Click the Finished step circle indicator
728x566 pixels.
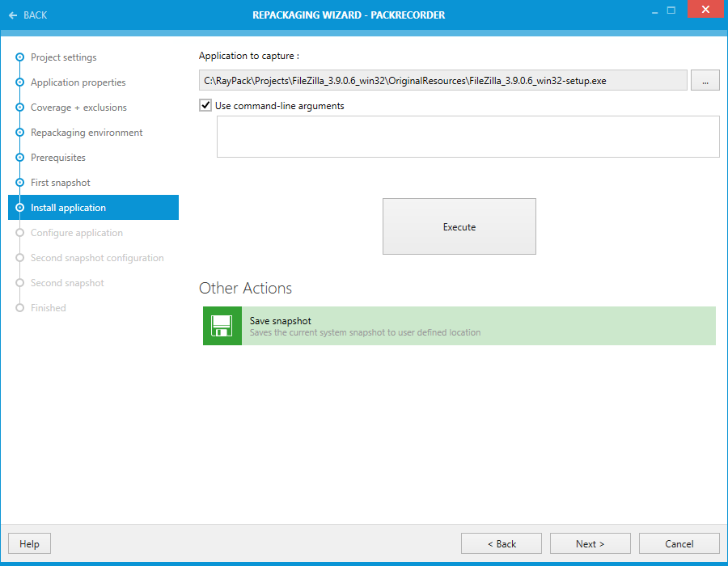19,307
